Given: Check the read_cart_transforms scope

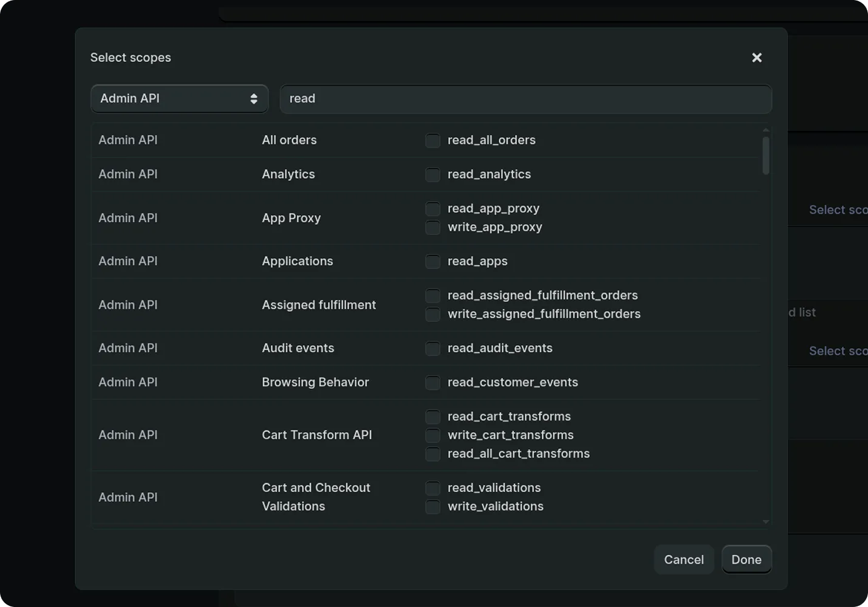Looking at the screenshot, I should pyautogui.click(x=432, y=417).
